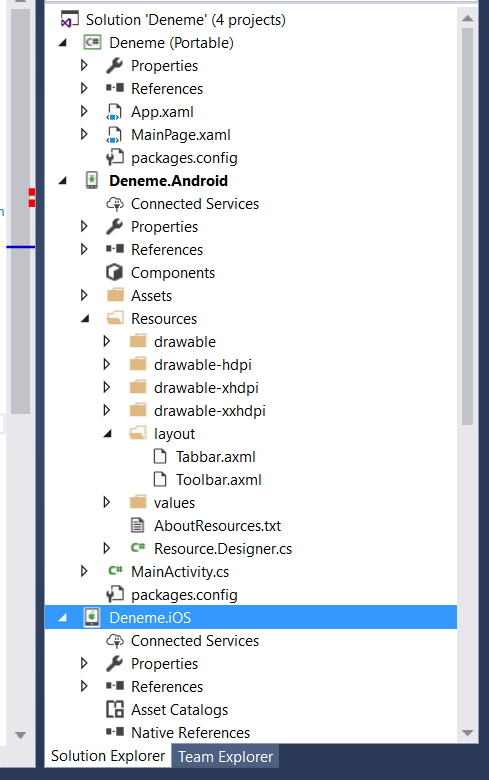Click the Connected Services cloud icon under Deneme.Android
Screen dimensions: 489x780
pyautogui.click(x=115, y=203)
